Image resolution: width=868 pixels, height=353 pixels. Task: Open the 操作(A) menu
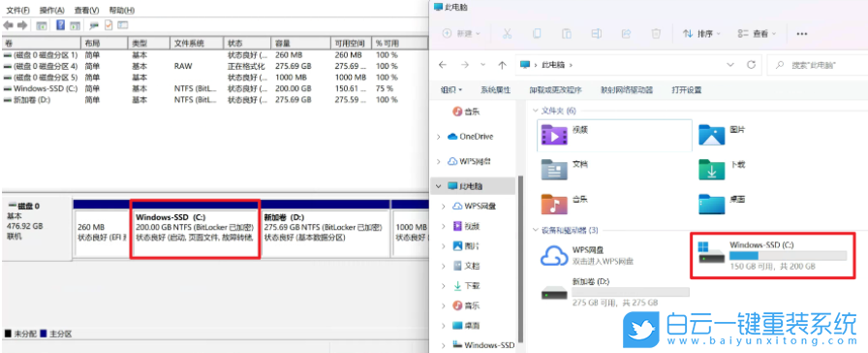tap(52, 11)
